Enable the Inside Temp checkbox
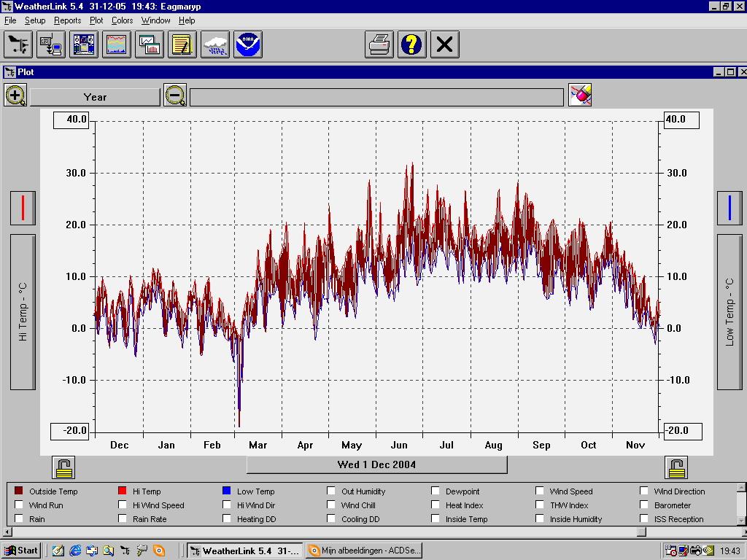The width and height of the screenshot is (747, 560). pos(436,518)
